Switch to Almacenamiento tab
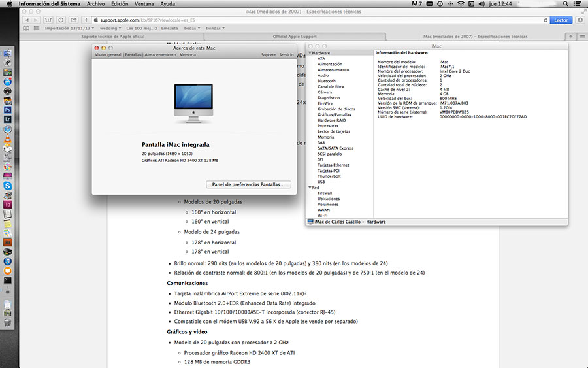This screenshot has height=368, width=588. 160,55
